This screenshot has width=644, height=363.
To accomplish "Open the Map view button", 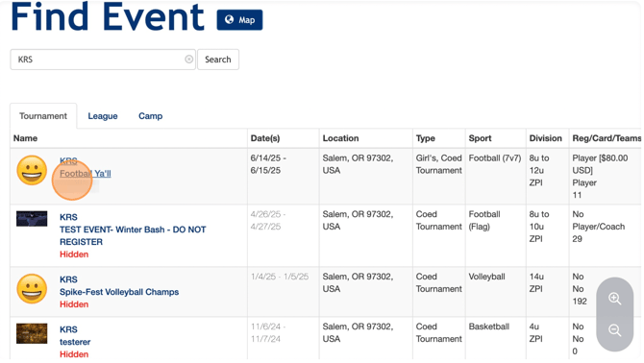I will 240,20.
